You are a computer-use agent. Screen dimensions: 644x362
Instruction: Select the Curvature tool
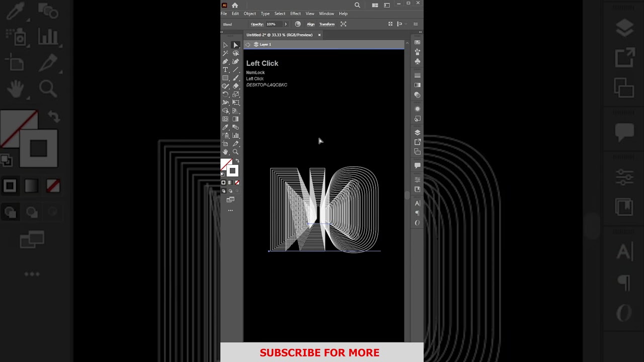coord(235,61)
